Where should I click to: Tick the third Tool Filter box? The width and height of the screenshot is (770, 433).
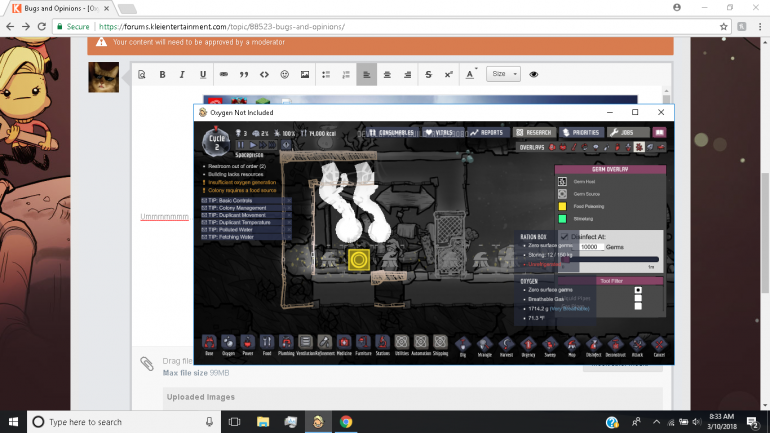pos(638,306)
